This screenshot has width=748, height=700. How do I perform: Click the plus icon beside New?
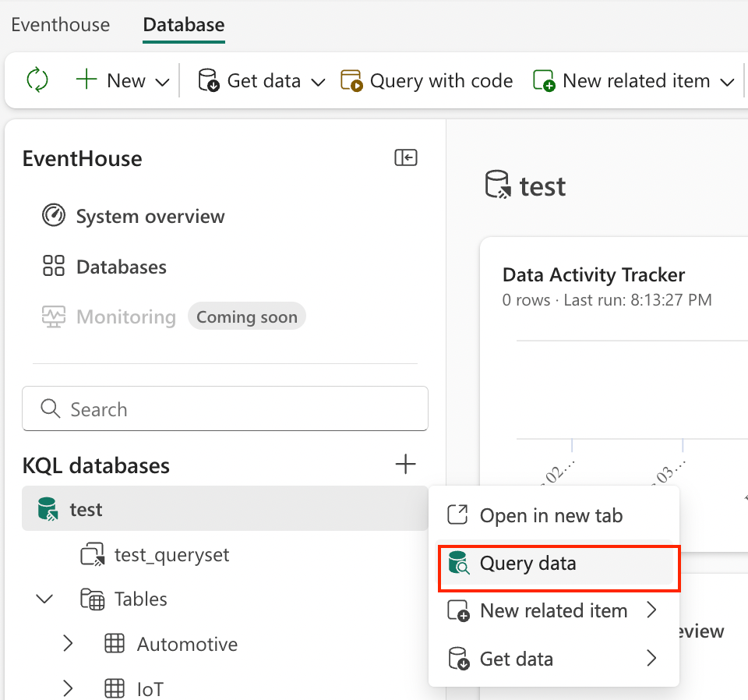[86, 80]
